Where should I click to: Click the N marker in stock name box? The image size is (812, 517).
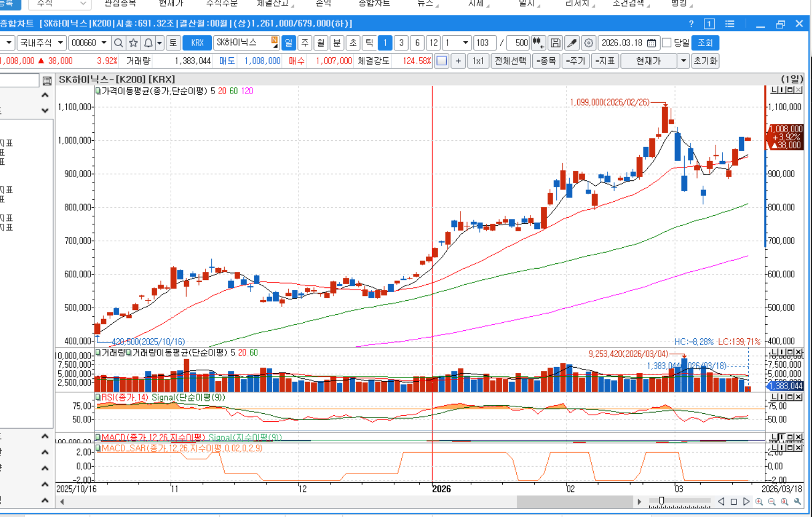pos(274,40)
